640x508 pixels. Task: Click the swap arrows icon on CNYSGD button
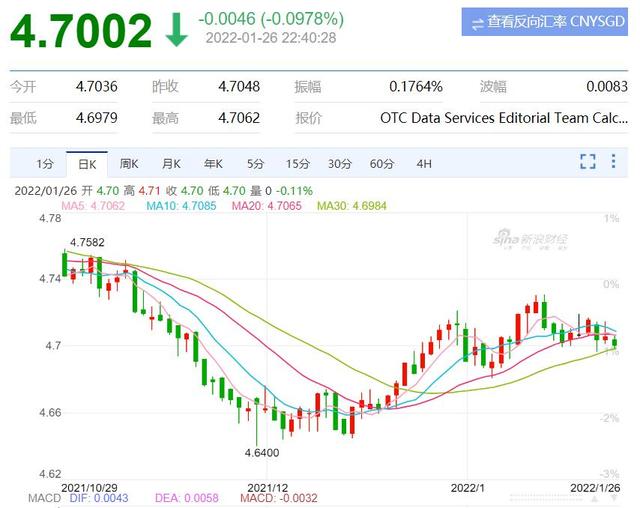click(x=477, y=22)
